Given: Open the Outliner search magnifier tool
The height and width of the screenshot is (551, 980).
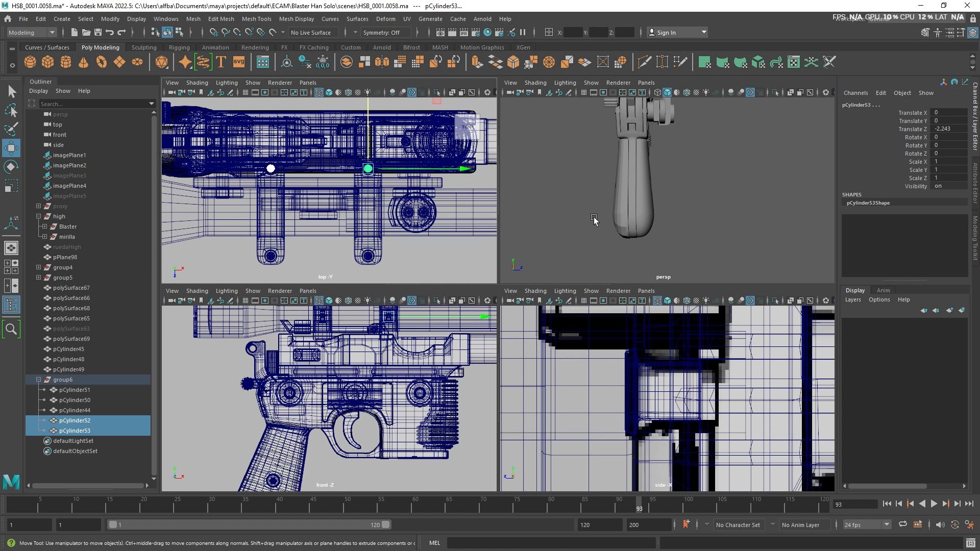Looking at the screenshot, I should (x=11, y=329).
